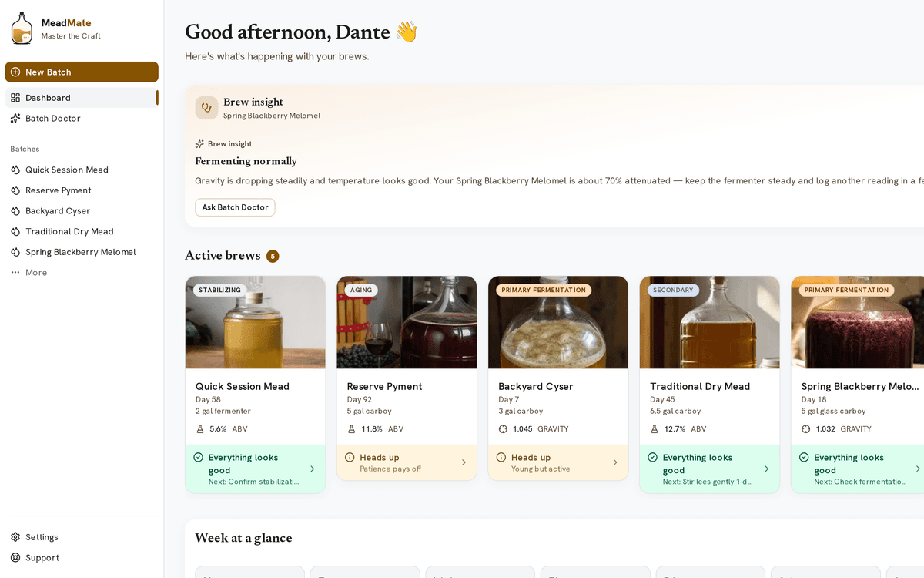Viewport: 924px width, 578px height.
Task: Open the Backyard Cyser card title
Action: 536,386
